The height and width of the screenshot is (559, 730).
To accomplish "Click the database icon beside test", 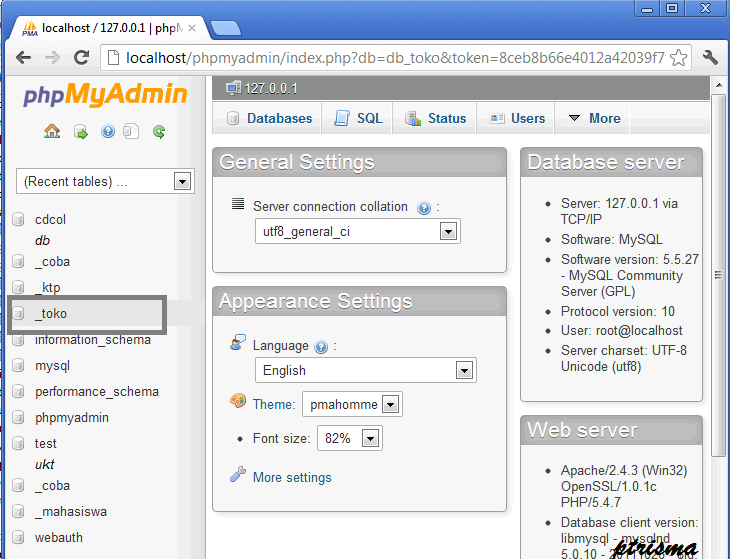I will point(18,443).
